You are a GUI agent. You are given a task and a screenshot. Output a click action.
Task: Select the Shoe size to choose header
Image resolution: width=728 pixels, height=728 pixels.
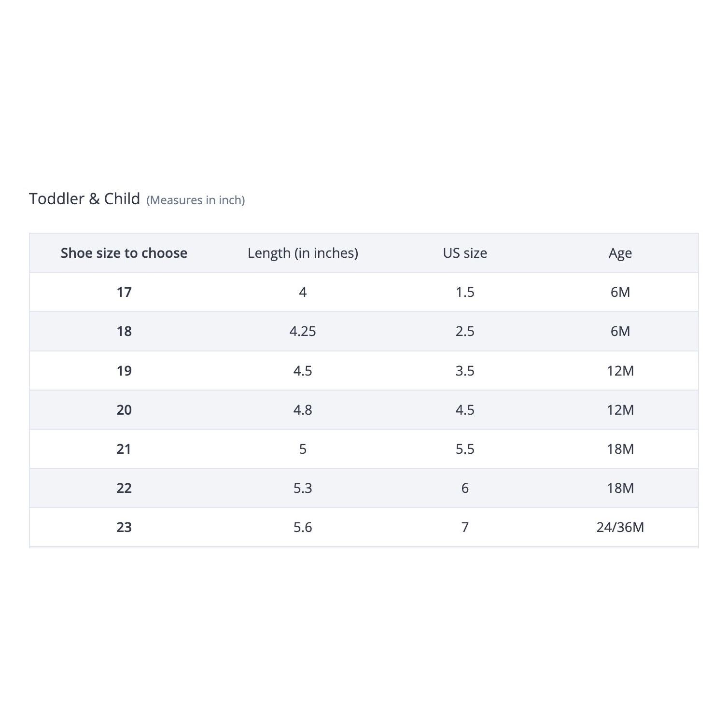(124, 253)
